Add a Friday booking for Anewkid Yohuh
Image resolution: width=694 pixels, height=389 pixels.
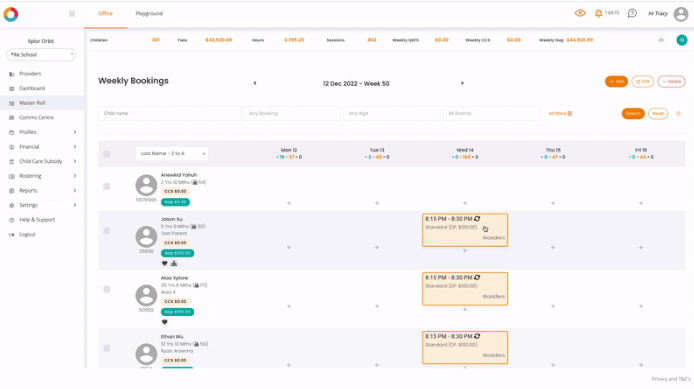click(x=641, y=203)
